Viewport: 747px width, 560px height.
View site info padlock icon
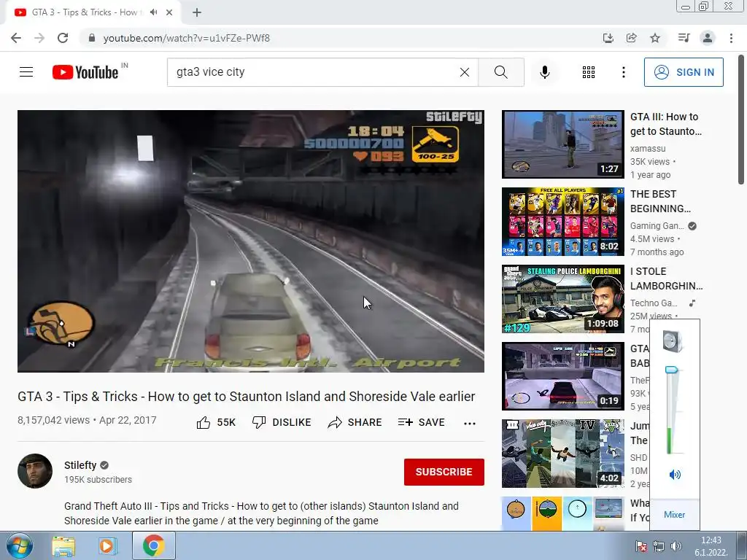click(x=92, y=38)
